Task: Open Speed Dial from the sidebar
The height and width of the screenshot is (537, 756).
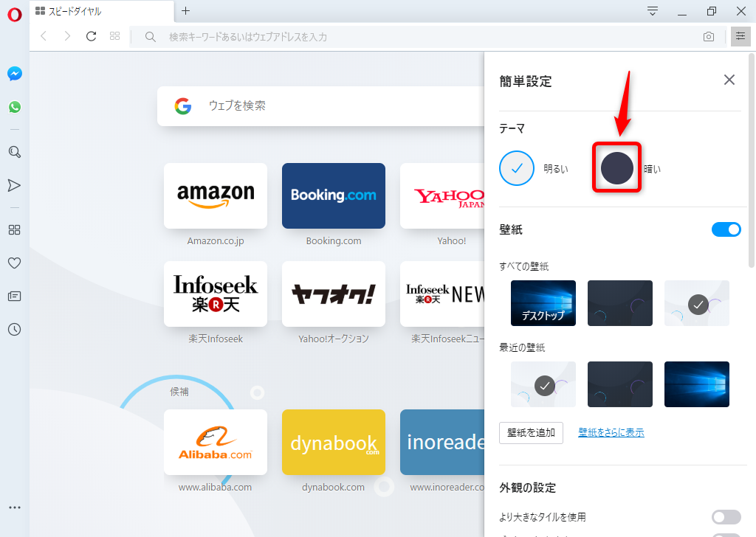Action: (x=14, y=229)
